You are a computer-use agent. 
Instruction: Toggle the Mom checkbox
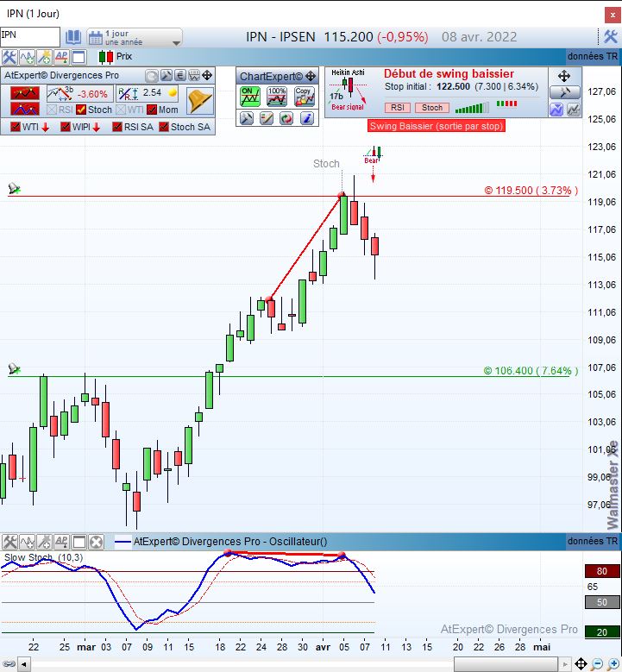(152, 110)
